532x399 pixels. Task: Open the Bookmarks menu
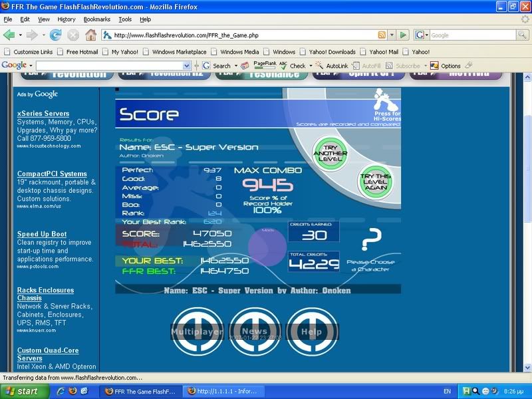pyautogui.click(x=97, y=19)
